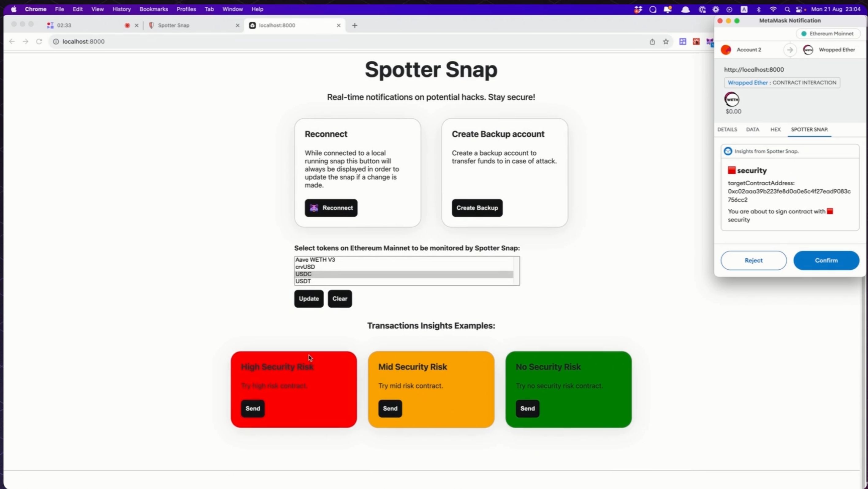
Task: Click the WETH token icon in MetaMask
Action: pyautogui.click(x=732, y=100)
